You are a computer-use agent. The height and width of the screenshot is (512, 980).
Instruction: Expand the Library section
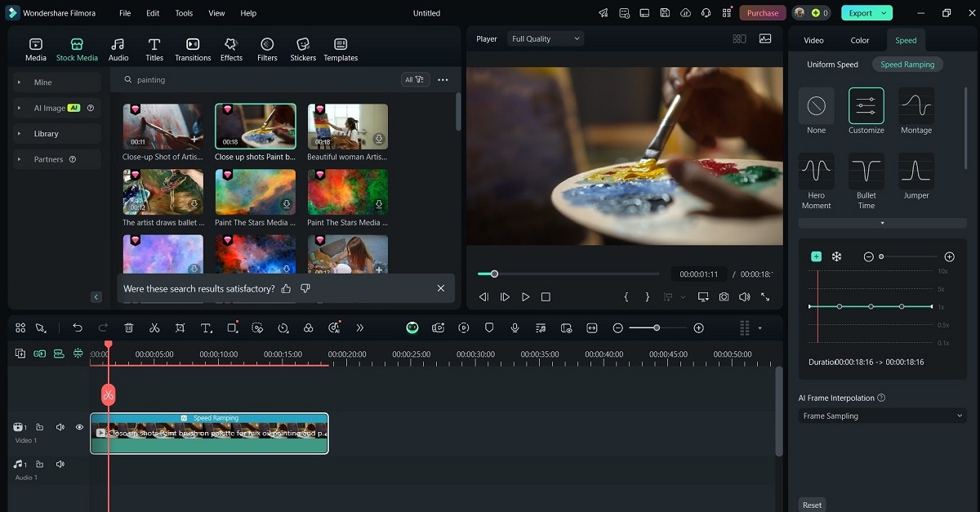click(x=57, y=133)
